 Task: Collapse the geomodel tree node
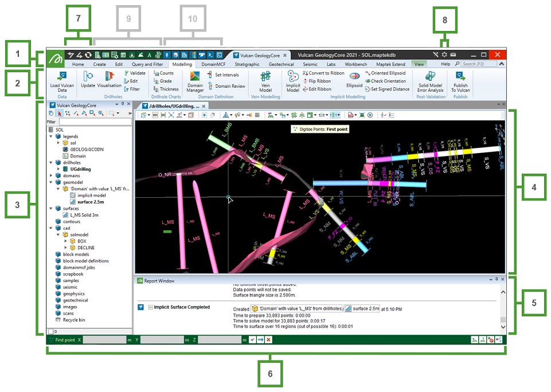[x=51, y=182]
